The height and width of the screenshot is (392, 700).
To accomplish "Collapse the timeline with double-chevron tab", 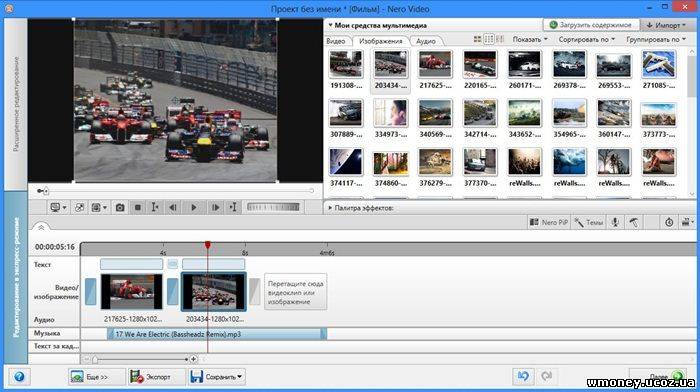I will pyautogui.click(x=41, y=228).
